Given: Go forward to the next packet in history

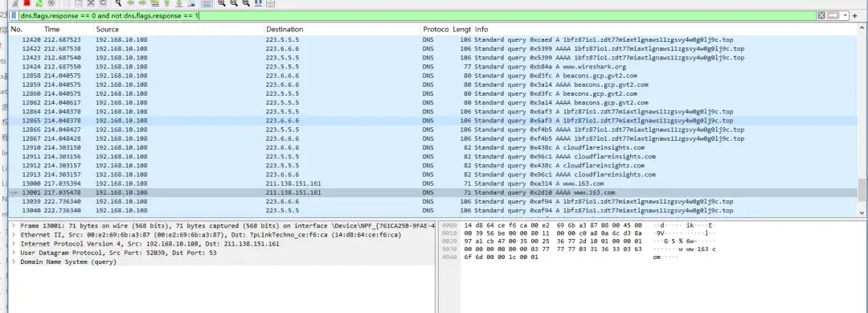Looking at the screenshot, I should [x=143, y=3].
